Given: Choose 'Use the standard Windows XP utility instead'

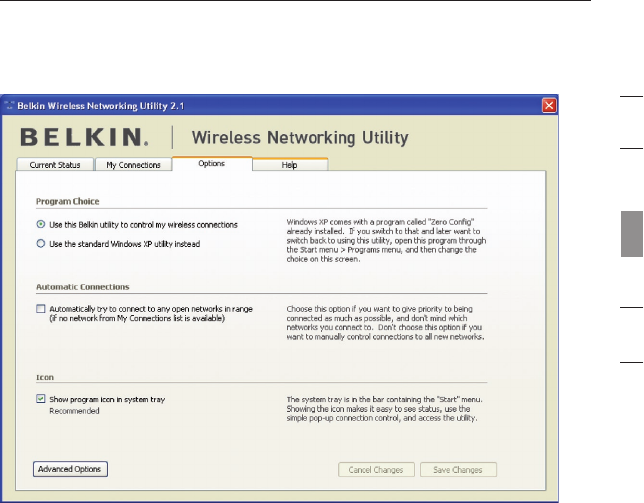Looking at the screenshot, I should [41, 243].
